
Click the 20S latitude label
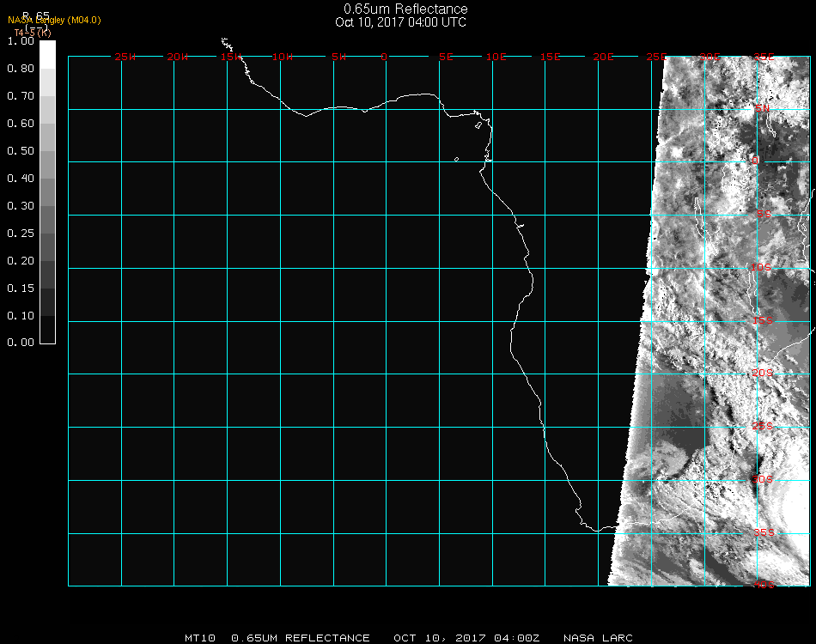[x=763, y=374]
